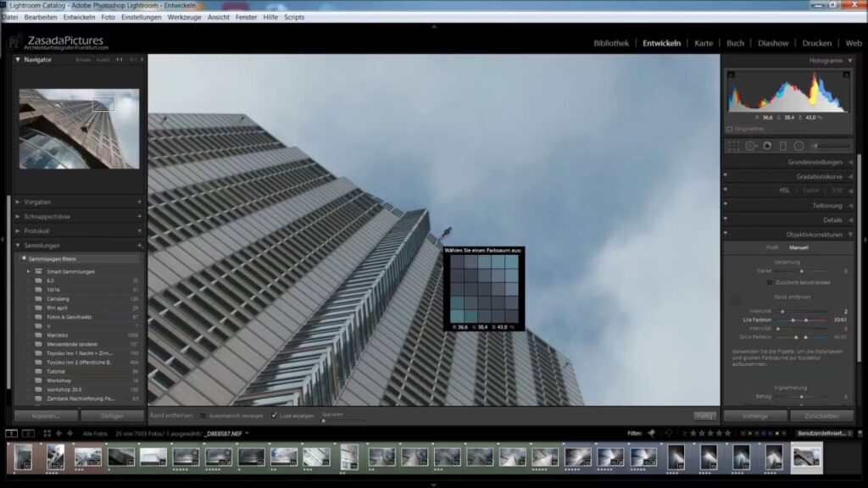Switch to the Bibliothek module
Viewport: 868px width, 488px height.
pyautogui.click(x=611, y=43)
